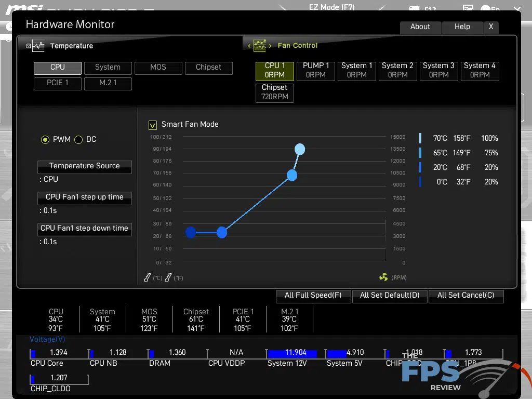Click the 100% duty value for 70°C
532x399 pixels.
(489, 138)
